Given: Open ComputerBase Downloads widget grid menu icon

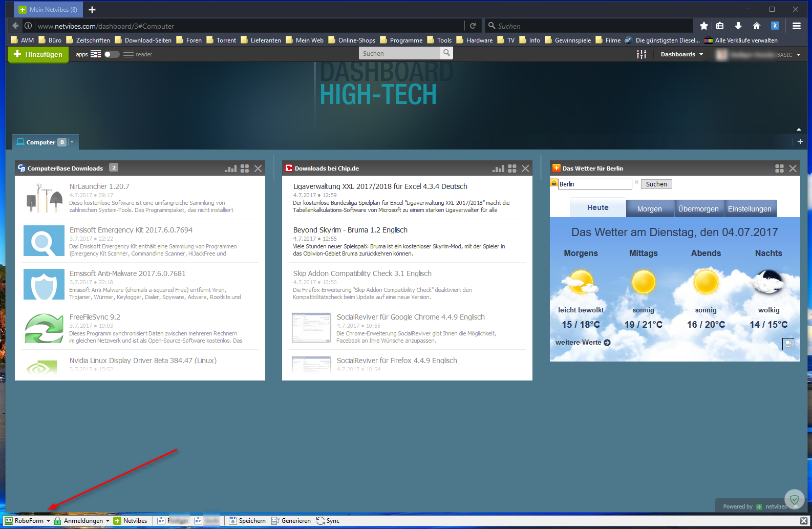Looking at the screenshot, I should pos(245,168).
